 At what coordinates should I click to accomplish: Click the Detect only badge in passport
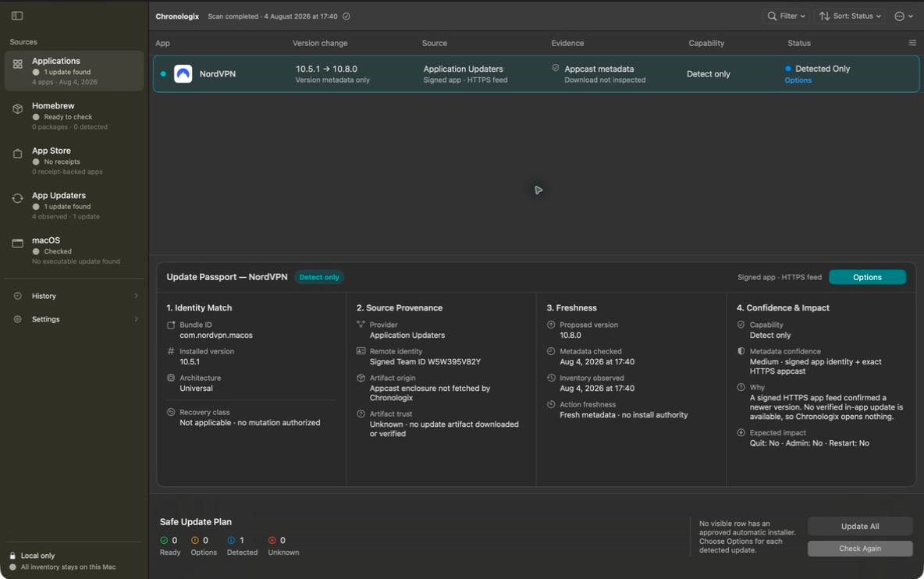(x=319, y=277)
